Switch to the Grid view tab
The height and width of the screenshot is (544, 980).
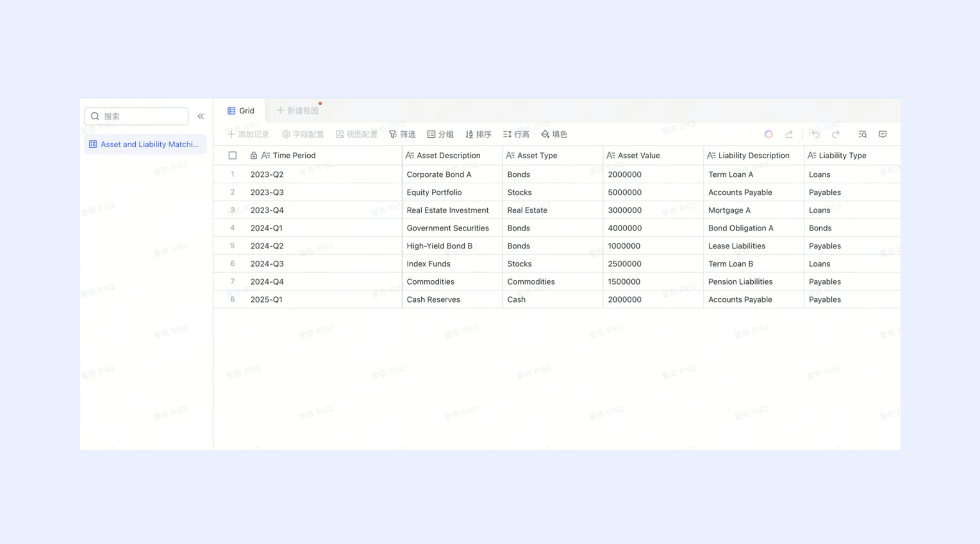point(241,111)
